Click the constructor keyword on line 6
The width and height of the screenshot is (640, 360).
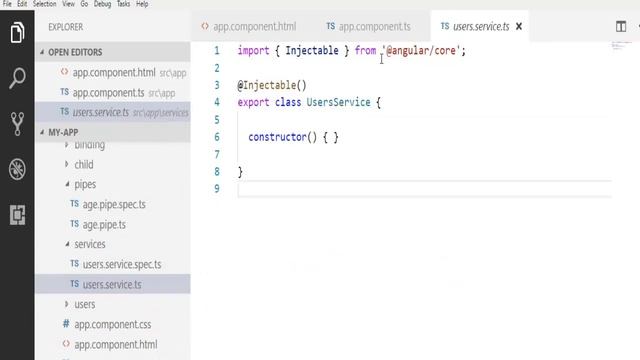click(x=277, y=137)
